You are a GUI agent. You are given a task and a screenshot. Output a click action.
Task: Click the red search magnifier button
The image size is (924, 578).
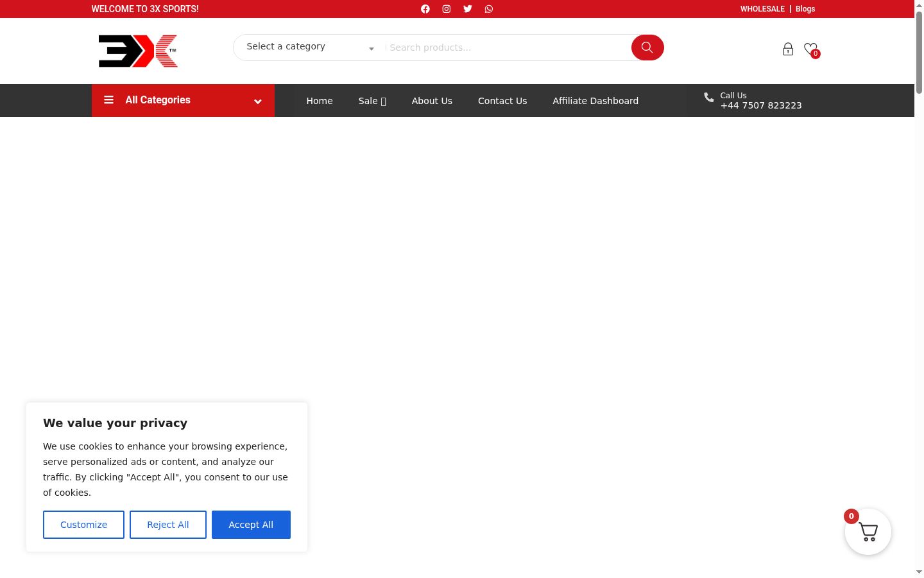click(647, 48)
